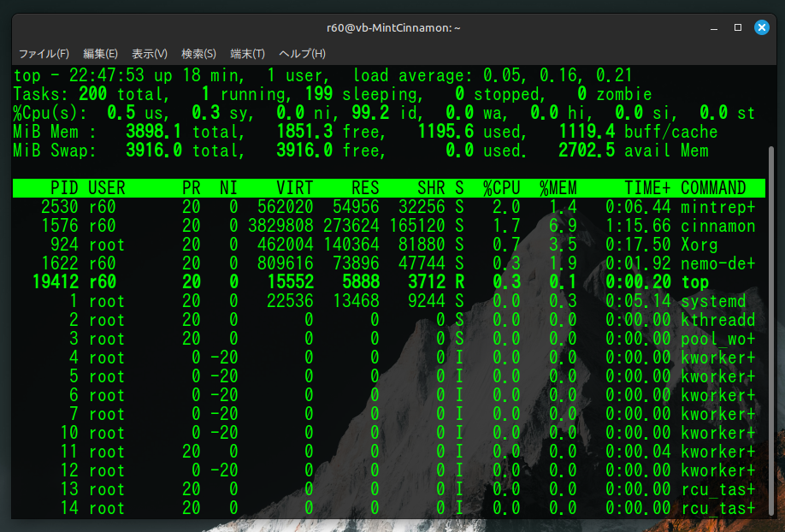
Task: Minimize the terminal window
Action: 715,27
